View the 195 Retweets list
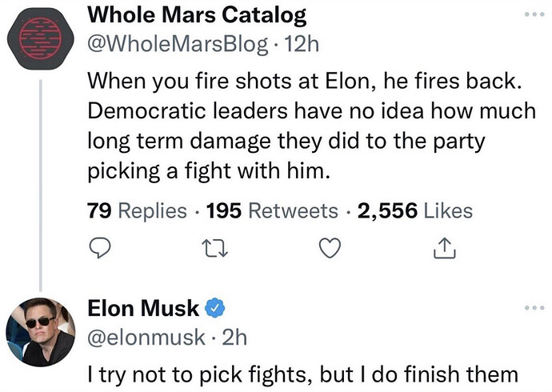This screenshot has height=392, width=552. pyautogui.click(x=272, y=210)
